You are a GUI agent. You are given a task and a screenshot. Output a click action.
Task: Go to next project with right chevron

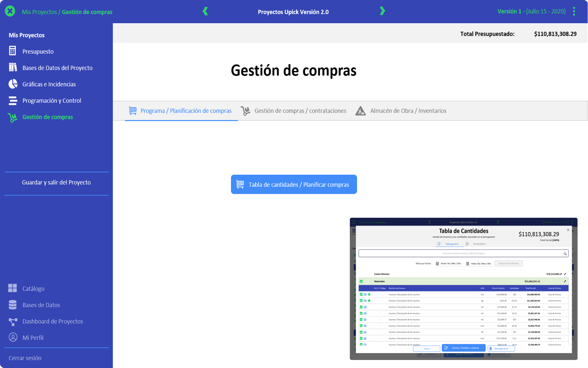(x=382, y=11)
